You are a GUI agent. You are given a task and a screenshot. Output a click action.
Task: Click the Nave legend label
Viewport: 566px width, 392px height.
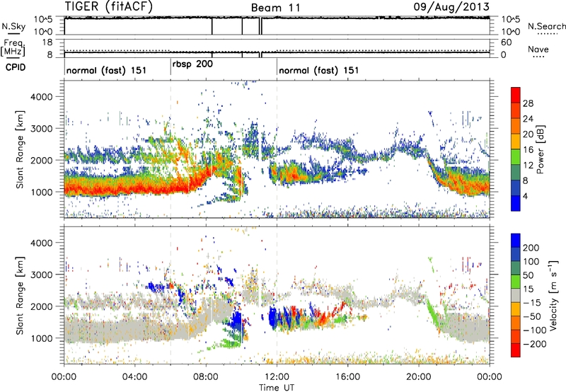(x=538, y=49)
